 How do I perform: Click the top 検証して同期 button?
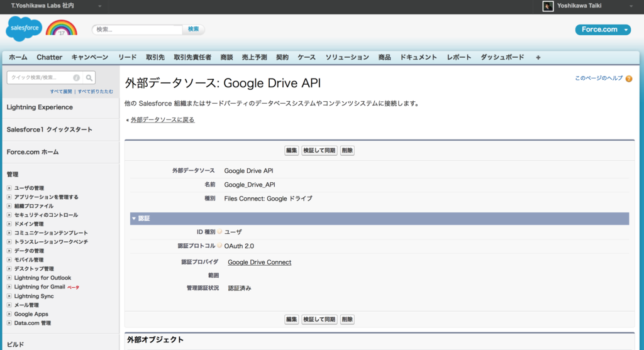point(319,151)
